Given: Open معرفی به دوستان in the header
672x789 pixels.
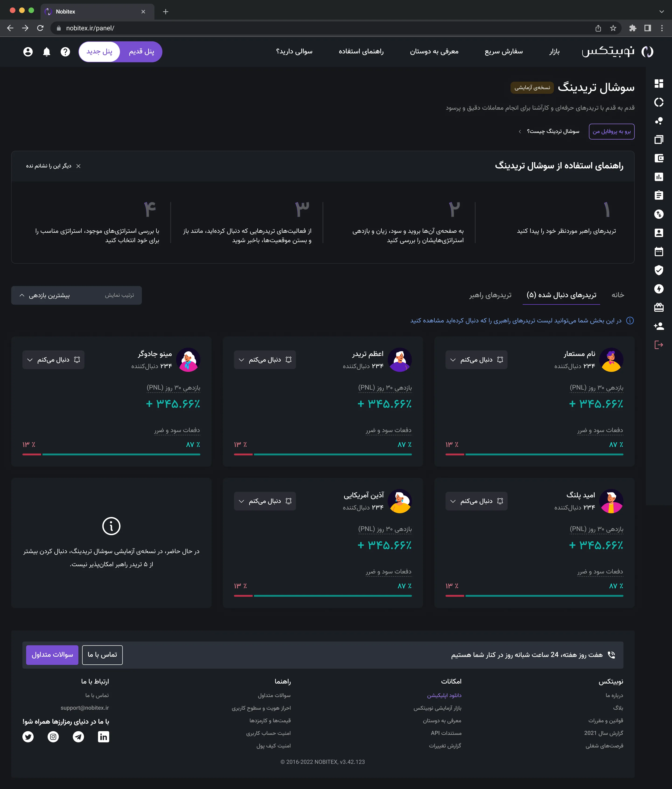Looking at the screenshot, I should tap(434, 51).
